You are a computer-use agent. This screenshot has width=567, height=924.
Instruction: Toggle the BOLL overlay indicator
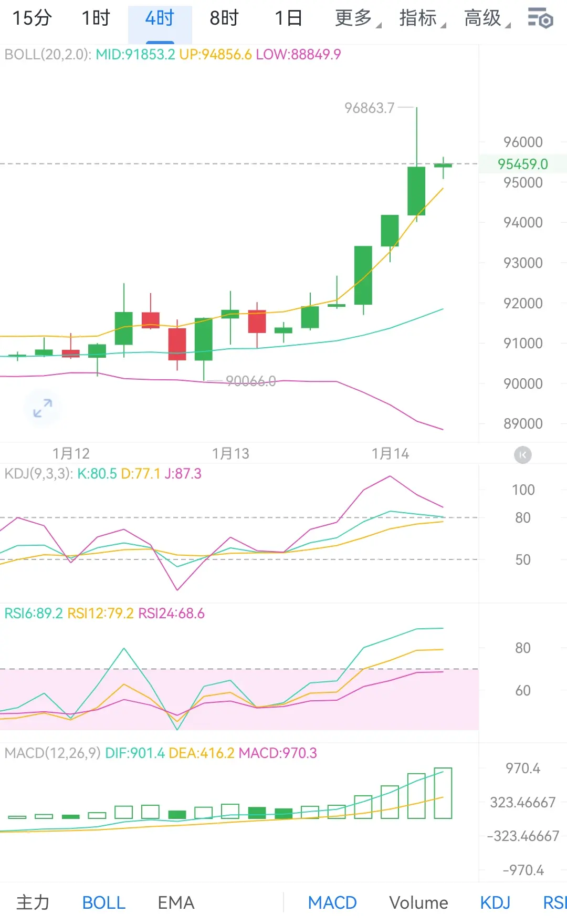pyautogui.click(x=104, y=902)
